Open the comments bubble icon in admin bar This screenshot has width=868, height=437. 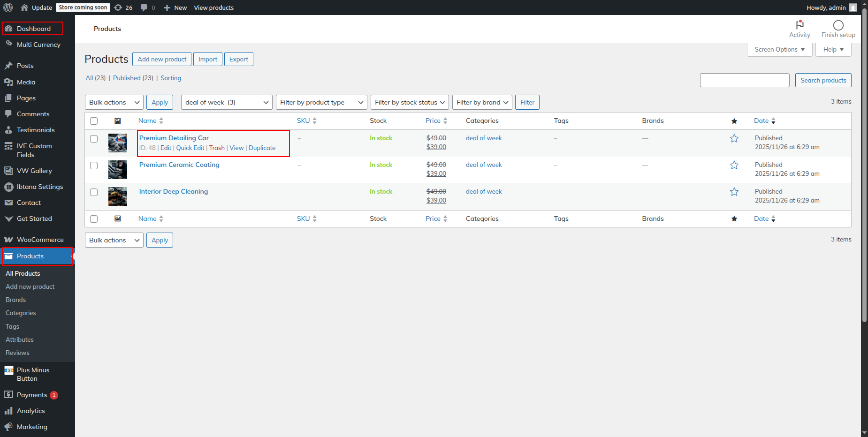[x=144, y=8]
